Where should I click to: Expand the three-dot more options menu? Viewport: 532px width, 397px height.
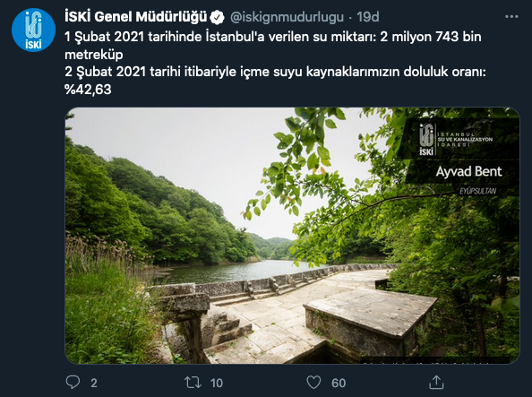[511, 17]
